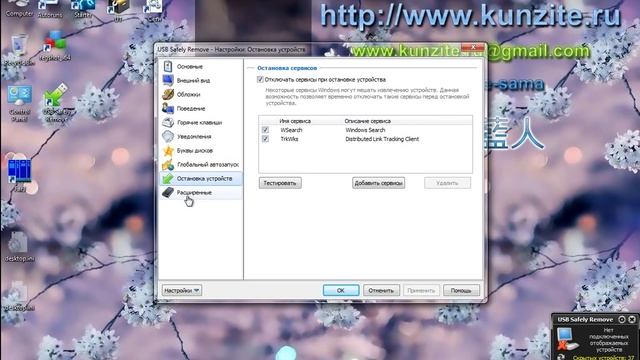
Task: Click the Отменить button
Action: point(381,290)
